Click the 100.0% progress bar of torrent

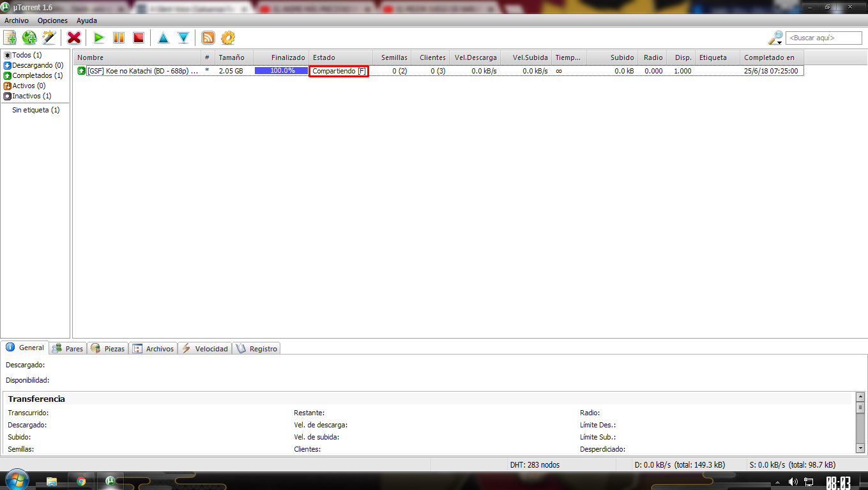(x=281, y=71)
